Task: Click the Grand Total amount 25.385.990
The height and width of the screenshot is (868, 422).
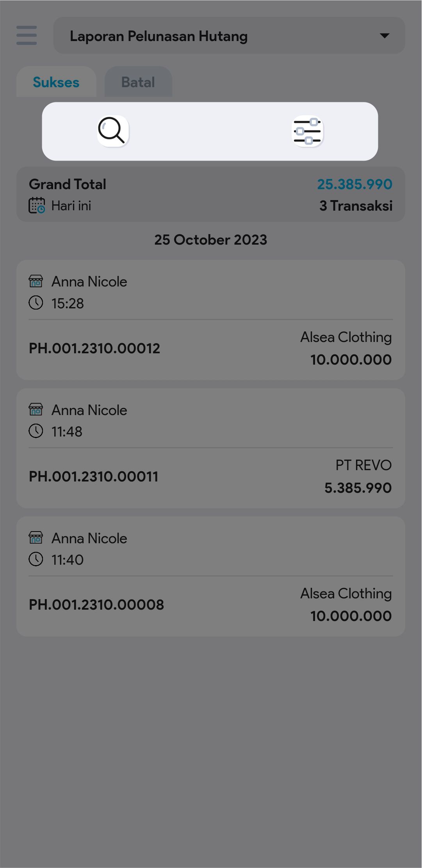Action: (x=354, y=184)
